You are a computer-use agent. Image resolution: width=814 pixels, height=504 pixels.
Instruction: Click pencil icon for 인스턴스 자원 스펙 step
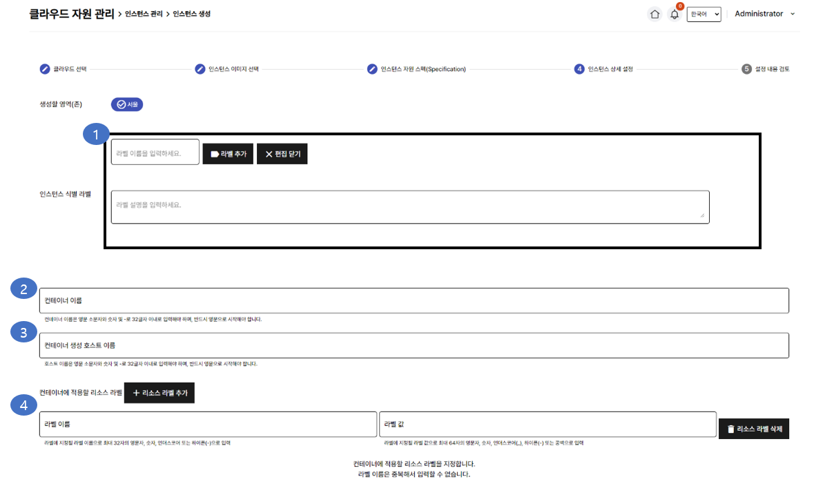(x=373, y=69)
